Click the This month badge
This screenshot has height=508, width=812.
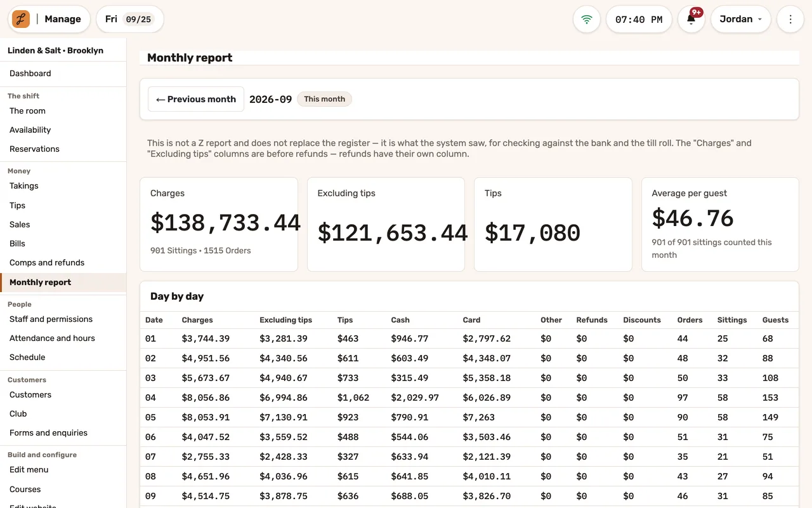(x=325, y=99)
